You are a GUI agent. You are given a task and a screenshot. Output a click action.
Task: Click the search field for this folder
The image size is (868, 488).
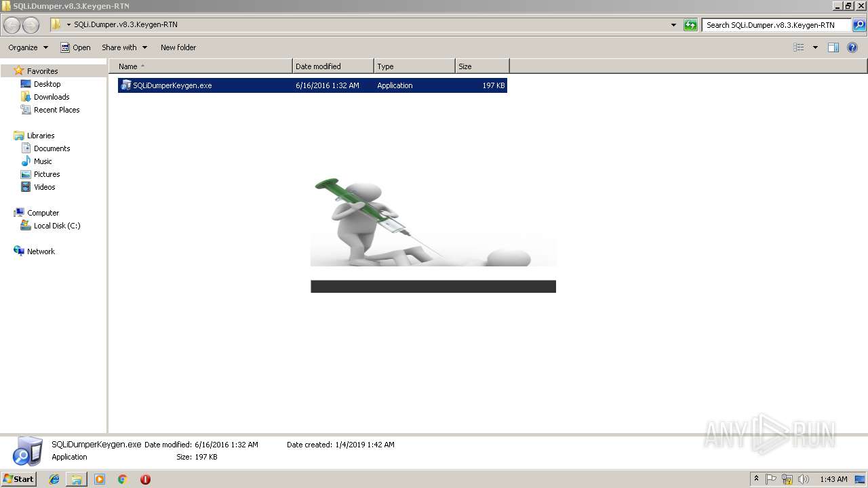[x=776, y=25]
